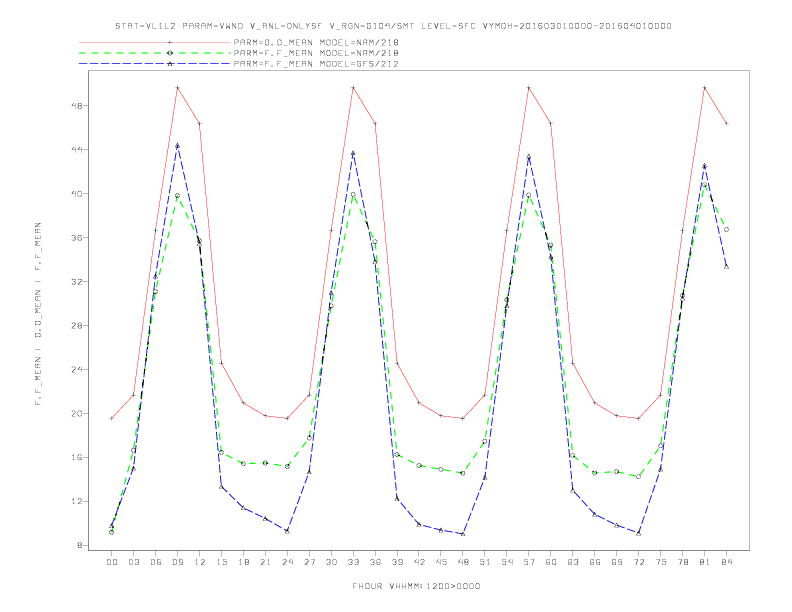This screenshot has height=612, width=792.
Task: Click x-axis forecast hour label 51
Action: pyautogui.click(x=485, y=562)
